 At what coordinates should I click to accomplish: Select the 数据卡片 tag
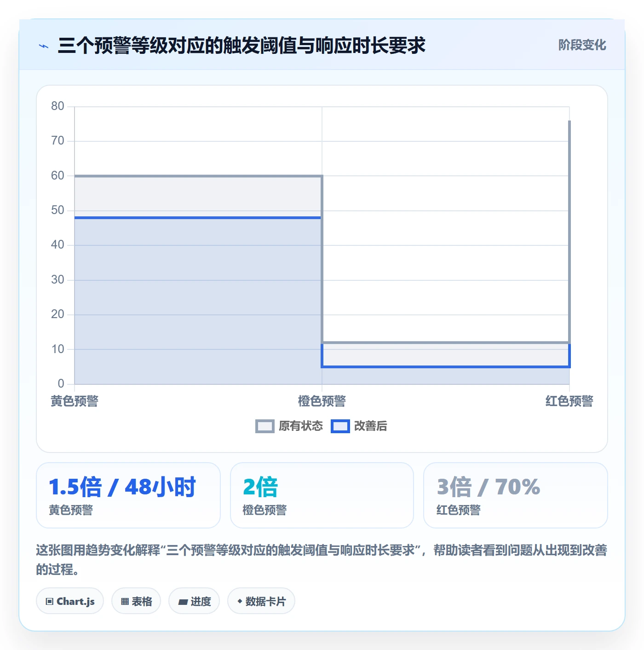tap(261, 601)
